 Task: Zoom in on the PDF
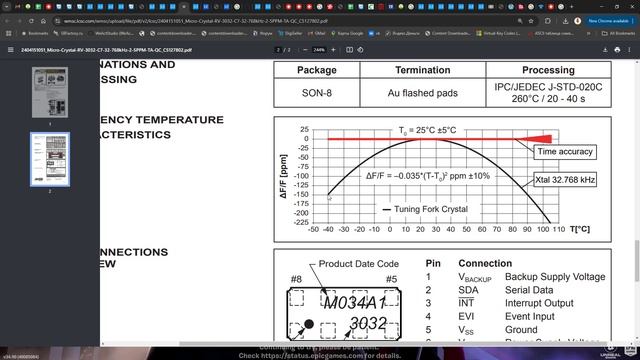click(333, 50)
